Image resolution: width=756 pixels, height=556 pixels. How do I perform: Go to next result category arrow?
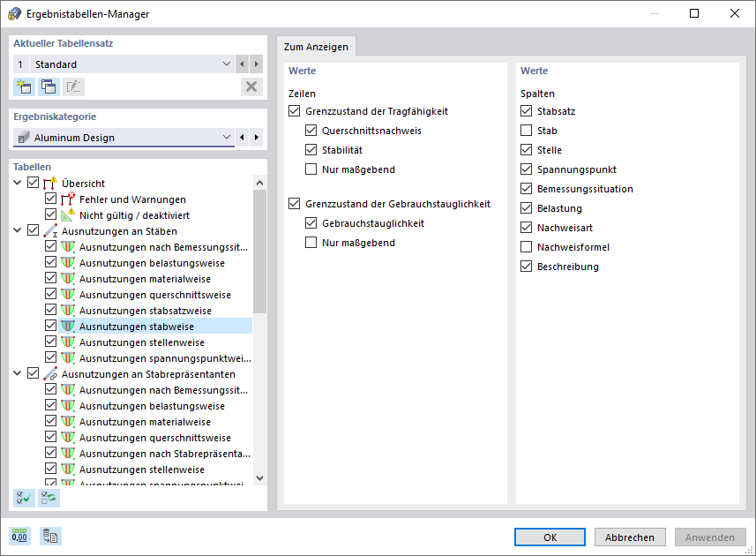257,138
